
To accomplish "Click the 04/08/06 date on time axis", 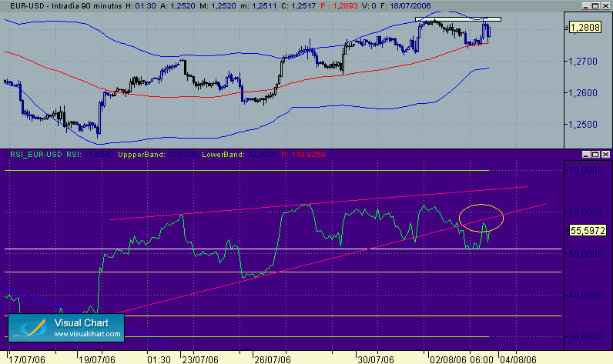I will tap(518, 359).
